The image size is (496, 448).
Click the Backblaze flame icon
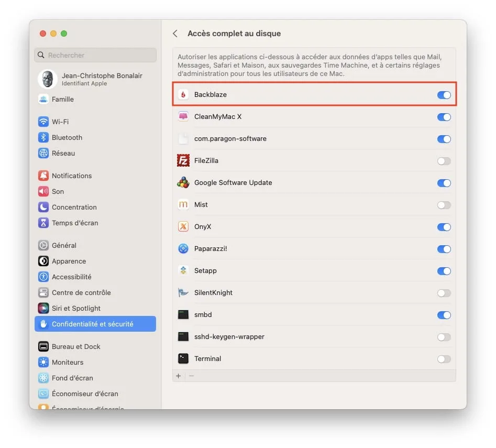pos(183,95)
